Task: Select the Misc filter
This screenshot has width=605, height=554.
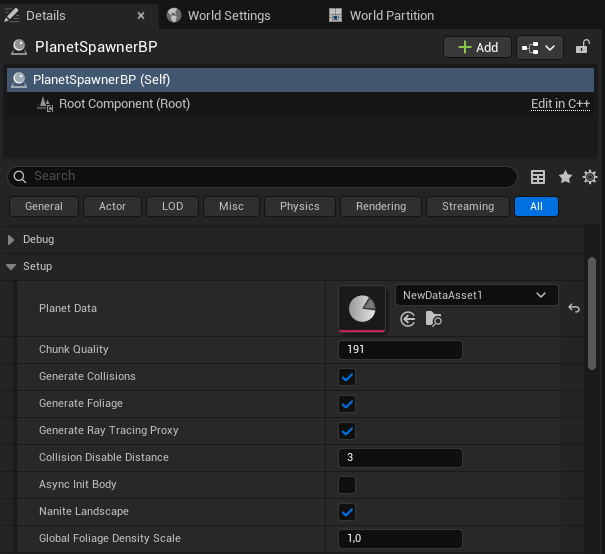Action: click(231, 206)
